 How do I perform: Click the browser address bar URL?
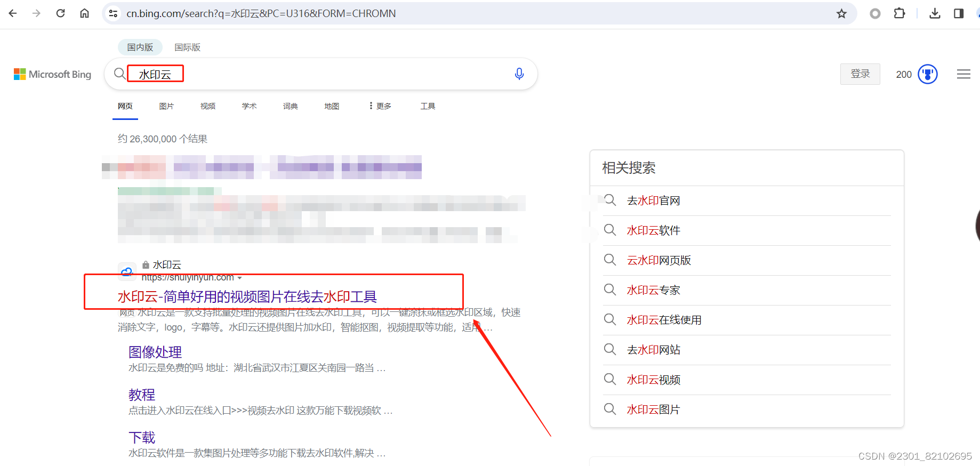(x=261, y=13)
